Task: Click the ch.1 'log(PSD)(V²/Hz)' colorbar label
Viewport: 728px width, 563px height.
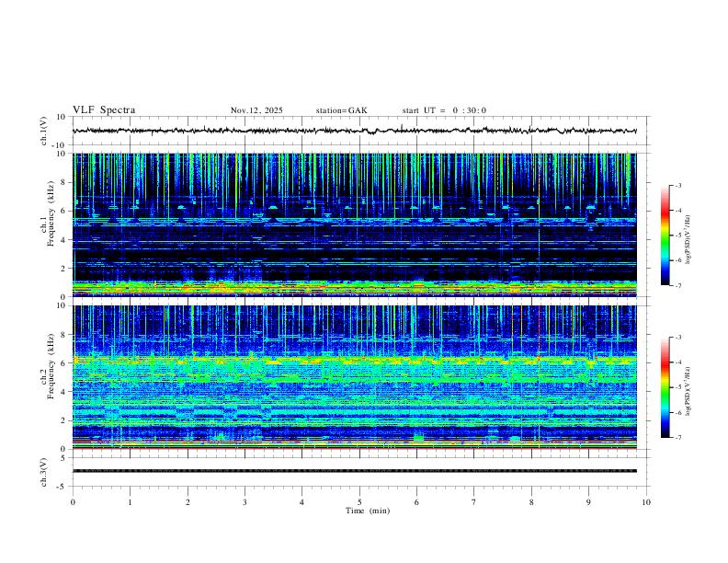Action: point(688,240)
